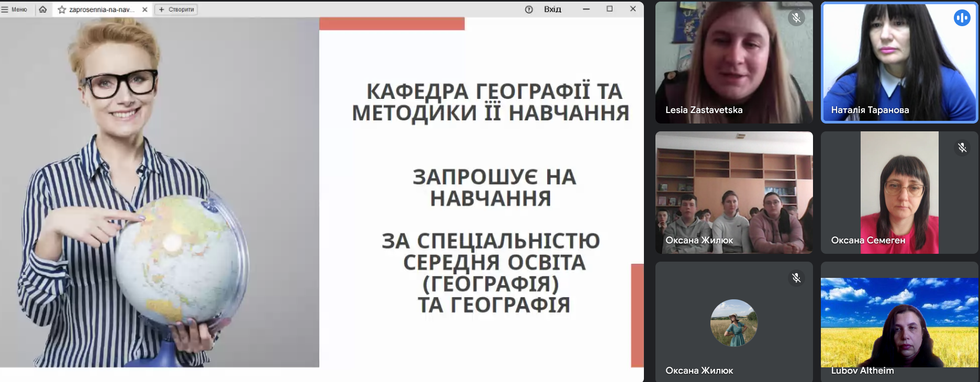Open the help question mark icon
The width and height of the screenshot is (980, 382).
coord(529,9)
